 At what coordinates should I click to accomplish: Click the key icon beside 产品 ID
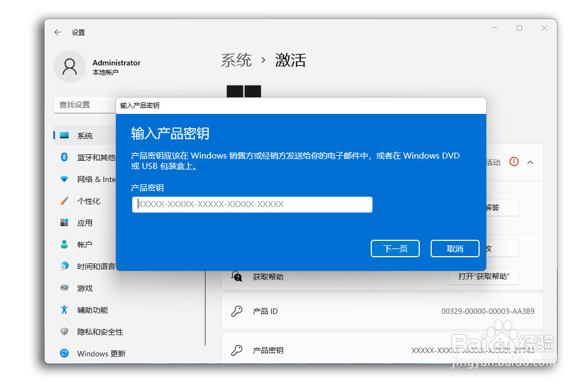click(237, 311)
